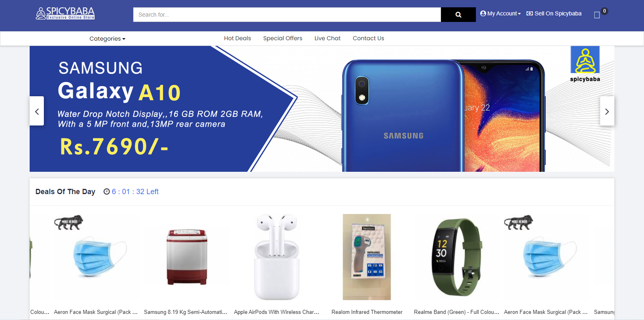The image size is (644, 320).
Task: Open the shopping cart icon
Action: point(596,15)
